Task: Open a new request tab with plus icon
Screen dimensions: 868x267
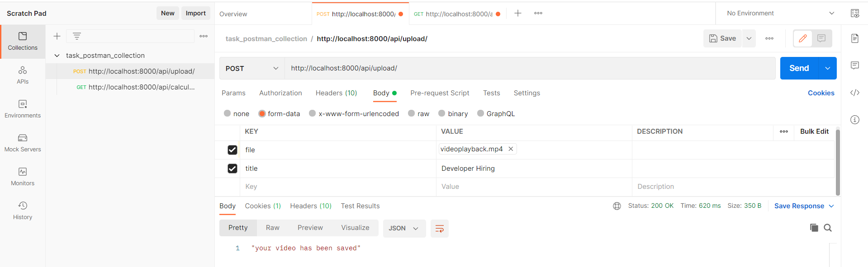Action: [518, 13]
